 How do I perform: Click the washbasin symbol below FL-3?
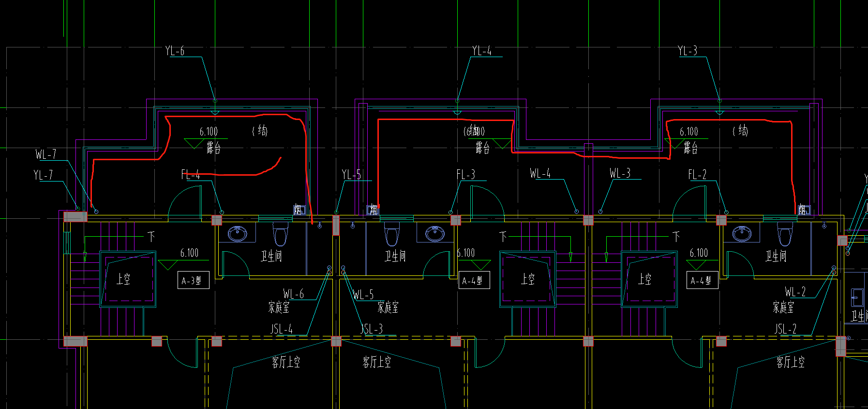point(435,234)
